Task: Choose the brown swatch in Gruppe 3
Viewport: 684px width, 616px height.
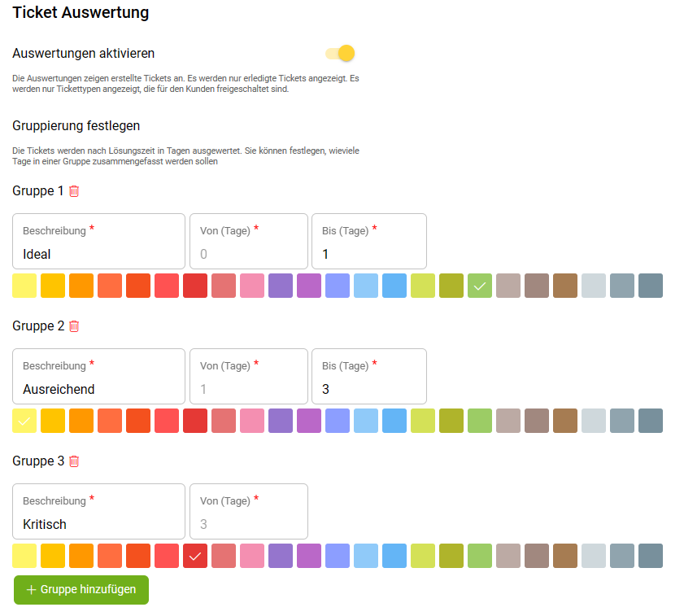Action: (x=565, y=556)
